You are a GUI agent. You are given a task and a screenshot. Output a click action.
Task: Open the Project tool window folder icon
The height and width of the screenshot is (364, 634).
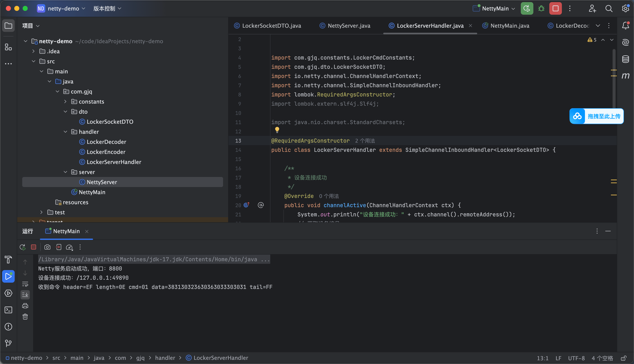(x=9, y=26)
